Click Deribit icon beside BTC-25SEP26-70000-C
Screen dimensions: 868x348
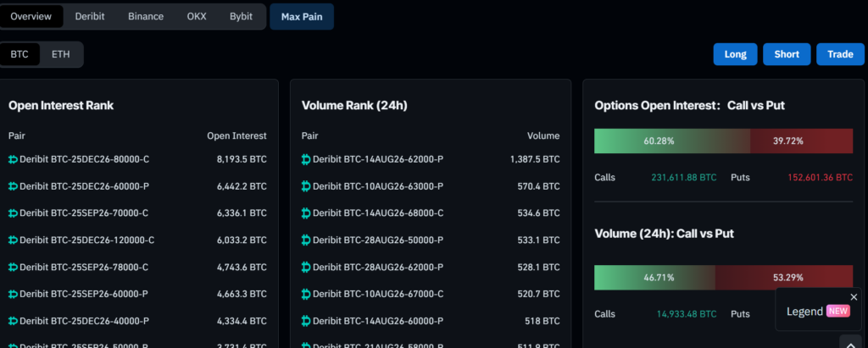[14, 213]
